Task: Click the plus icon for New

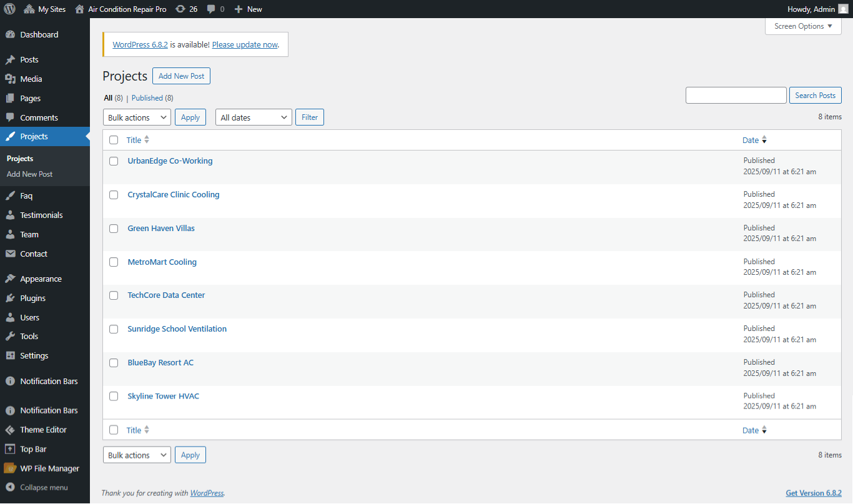Action: 239,9
